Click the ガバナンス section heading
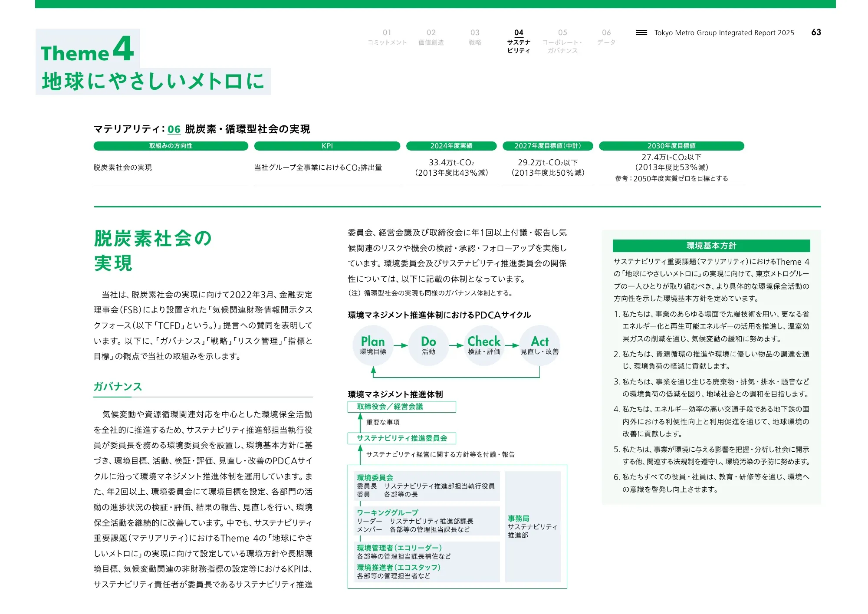The width and height of the screenshot is (868, 614). coord(118,387)
